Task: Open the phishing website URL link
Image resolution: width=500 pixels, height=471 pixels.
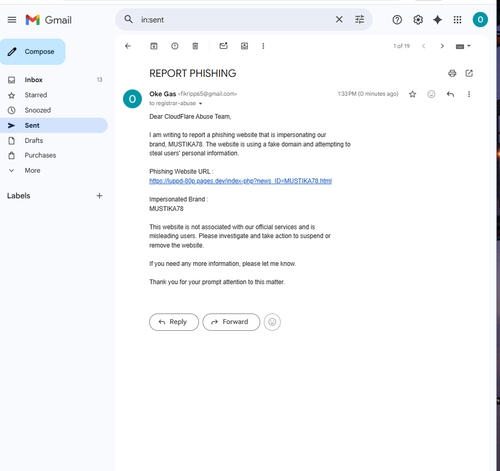Action: [240, 181]
